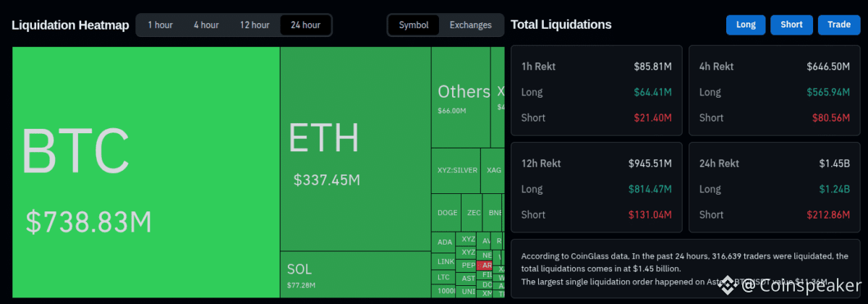This screenshot has width=868, height=304.
Task: Click the $1.45B 24h Rekt total
Action: pyautogui.click(x=834, y=164)
